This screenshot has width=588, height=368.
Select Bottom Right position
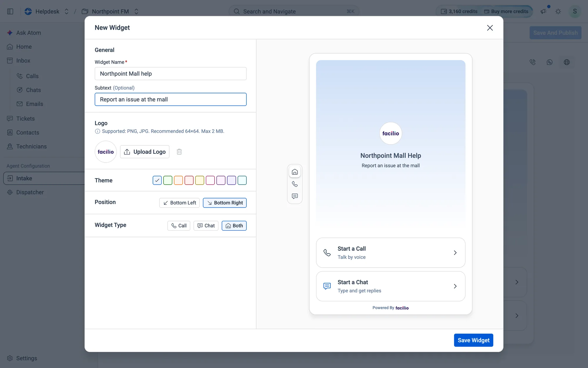coord(225,203)
